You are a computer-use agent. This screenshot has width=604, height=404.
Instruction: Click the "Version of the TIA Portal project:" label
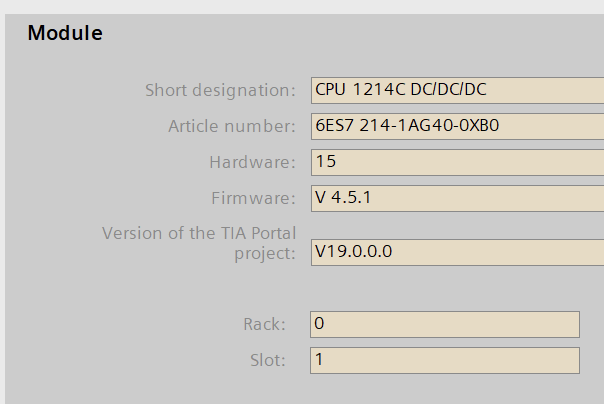199,242
